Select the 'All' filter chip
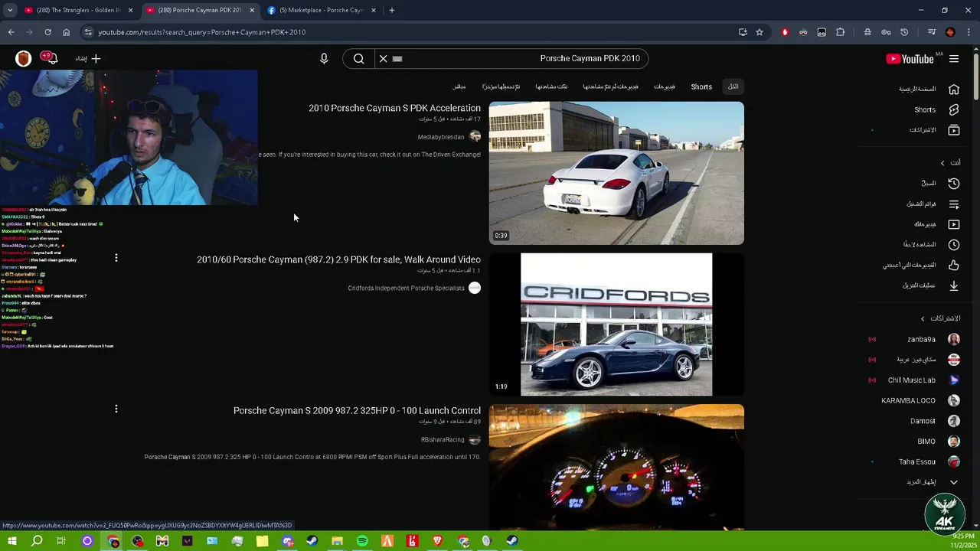Screen dimensions: 980x551 coord(733,86)
